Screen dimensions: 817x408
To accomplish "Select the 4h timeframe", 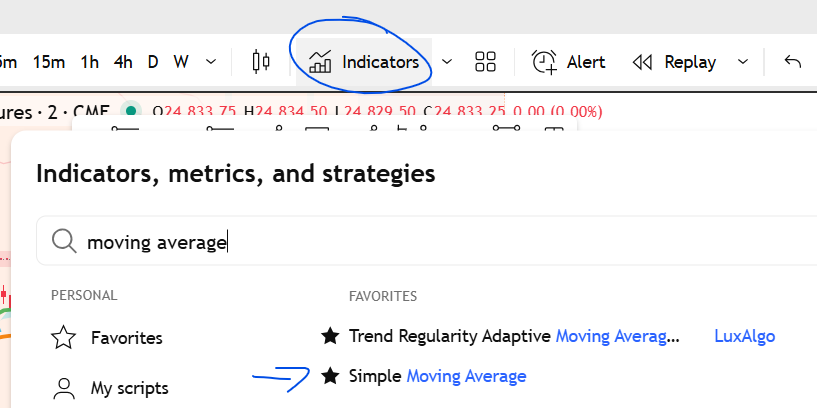I will point(123,62).
